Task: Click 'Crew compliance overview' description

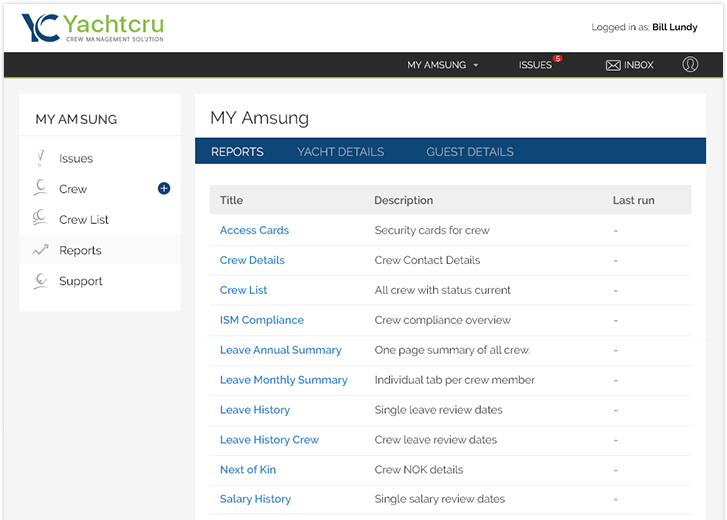Action: pos(442,320)
